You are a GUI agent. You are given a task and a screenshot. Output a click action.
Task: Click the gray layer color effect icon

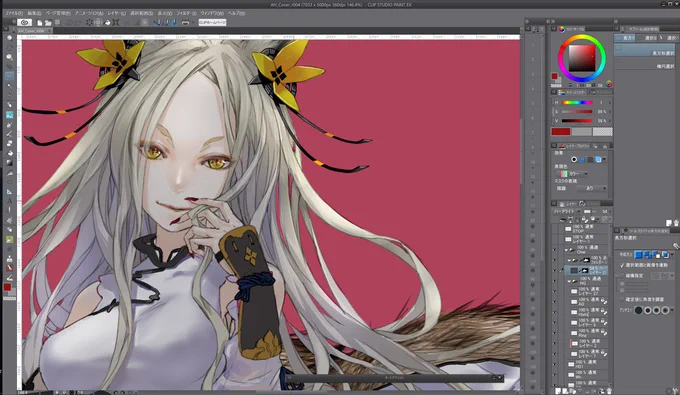coord(590,160)
